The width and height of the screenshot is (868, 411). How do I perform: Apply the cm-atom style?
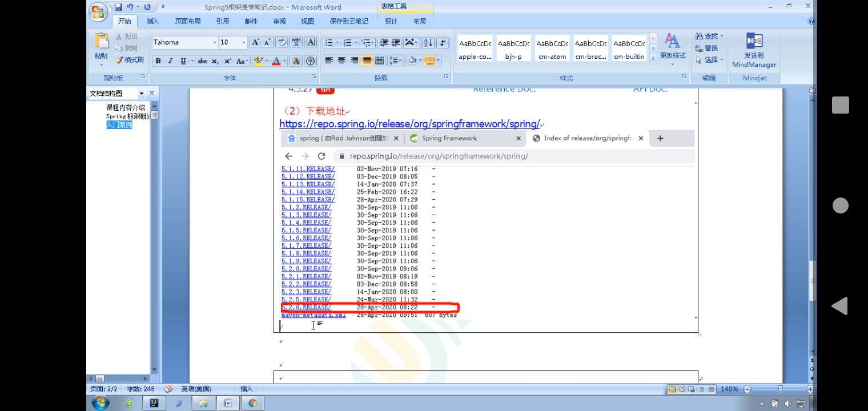pos(552,49)
